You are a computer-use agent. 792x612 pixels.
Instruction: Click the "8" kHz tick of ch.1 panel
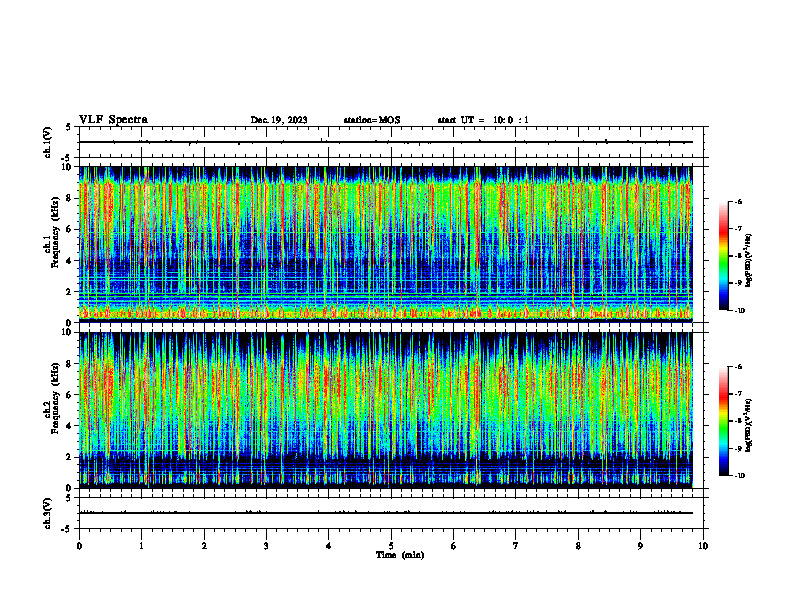[x=70, y=198]
